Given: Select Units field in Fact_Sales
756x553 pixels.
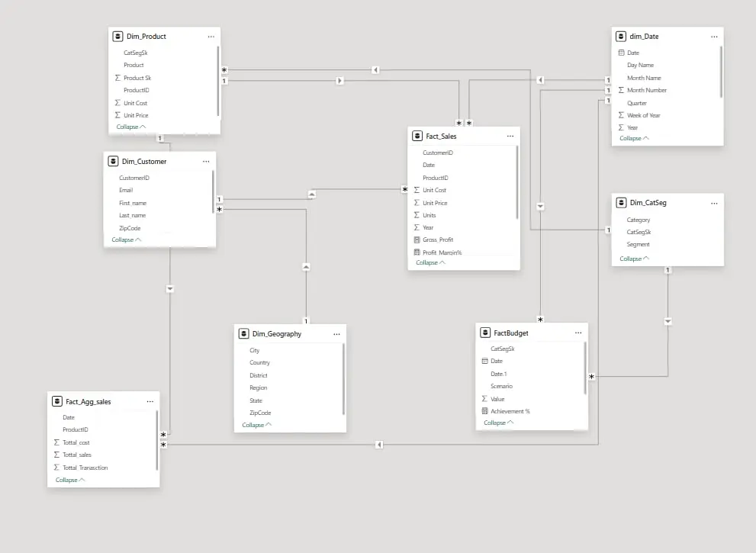Looking at the screenshot, I should pos(429,216).
